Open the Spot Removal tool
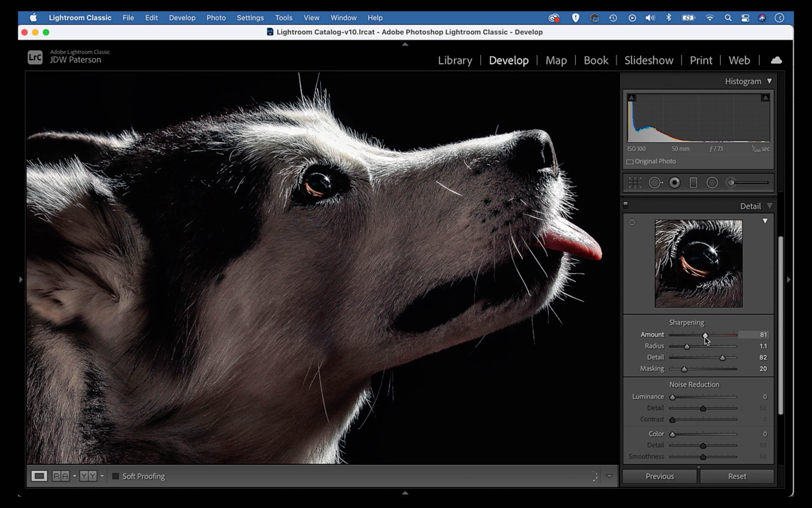This screenshot has height=508, width=812. click(x=657, y=182)
